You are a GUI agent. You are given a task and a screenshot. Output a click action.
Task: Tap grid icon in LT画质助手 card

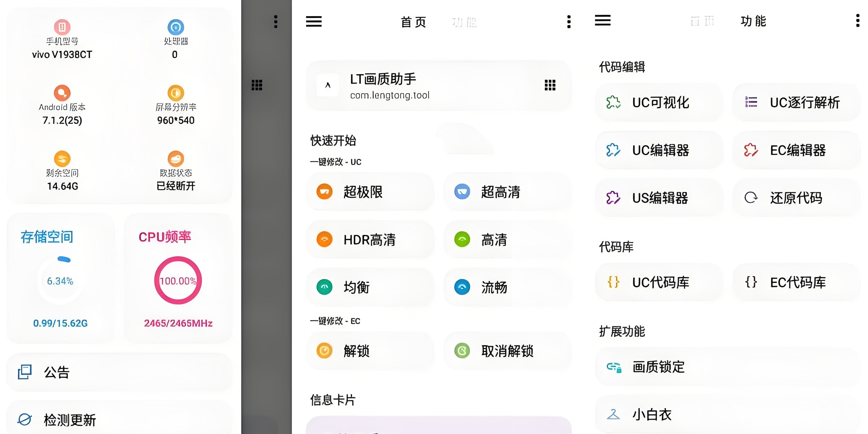tap(550, 85)
